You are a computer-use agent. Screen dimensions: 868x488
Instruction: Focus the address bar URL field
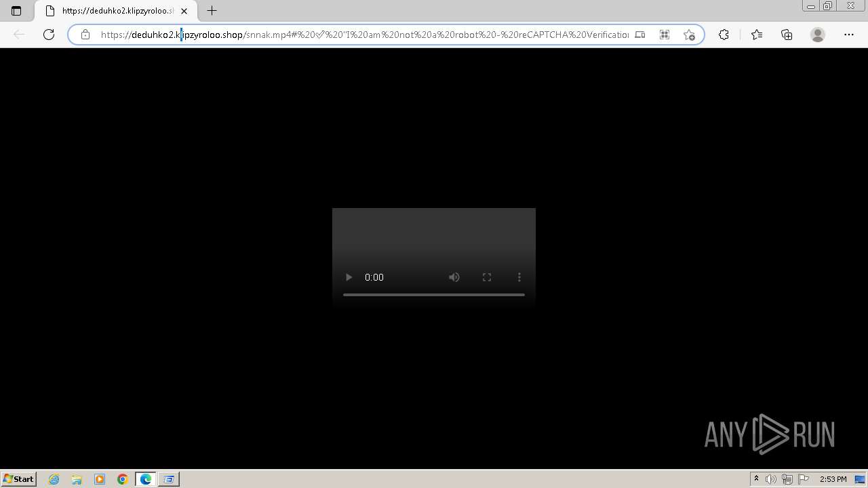coord(364,35)
